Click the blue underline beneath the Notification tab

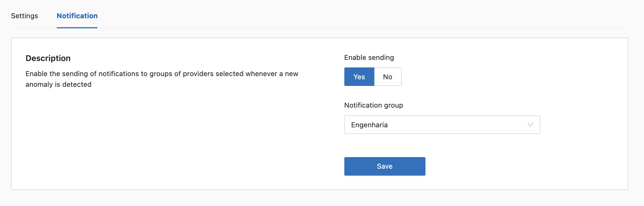coord(77,28)
